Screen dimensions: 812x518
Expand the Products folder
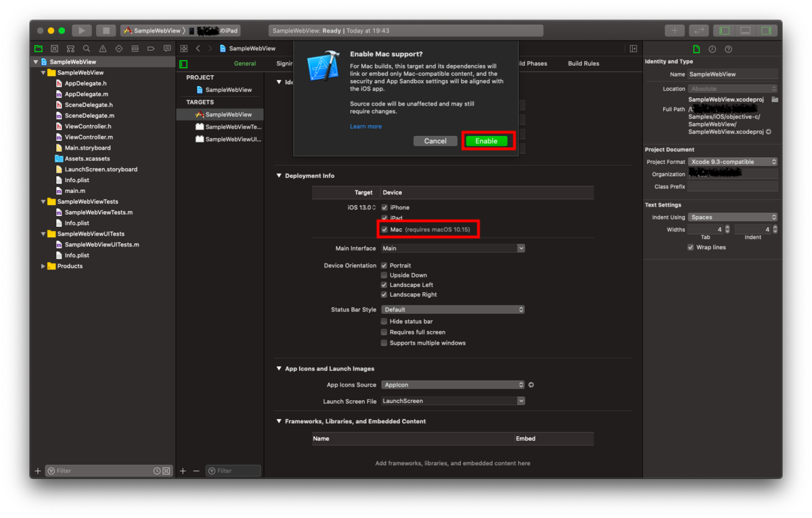click(44, 266)
